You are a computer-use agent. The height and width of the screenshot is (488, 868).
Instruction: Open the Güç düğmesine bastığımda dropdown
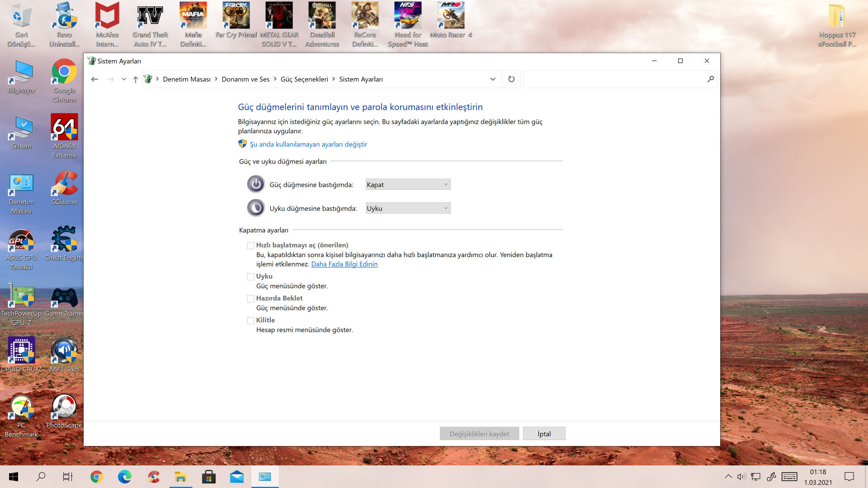[x=408, y=184]
